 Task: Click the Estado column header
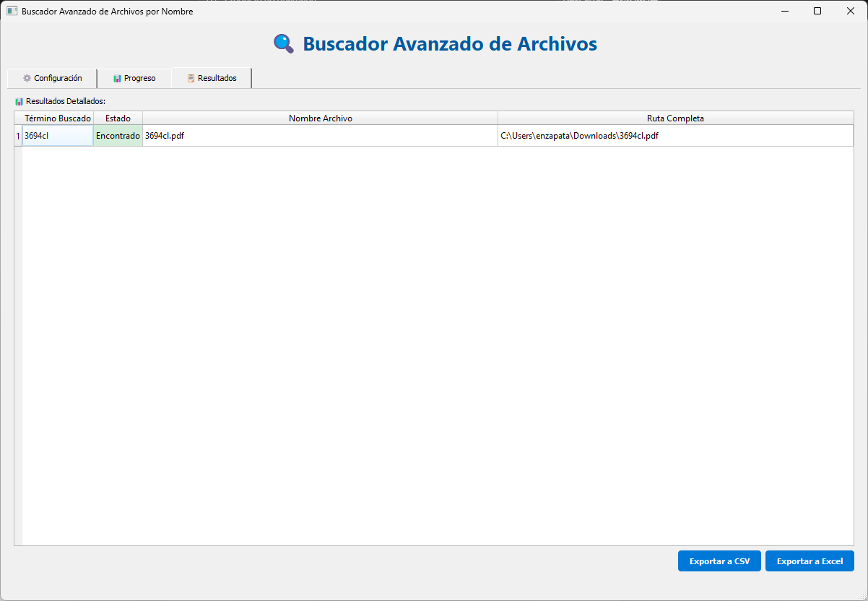[x=118, y=118]
